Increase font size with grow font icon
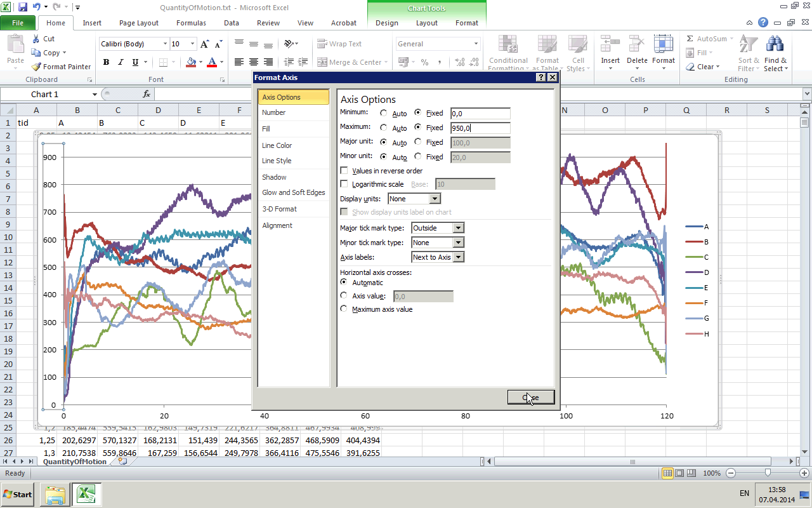 click(204, 44)
